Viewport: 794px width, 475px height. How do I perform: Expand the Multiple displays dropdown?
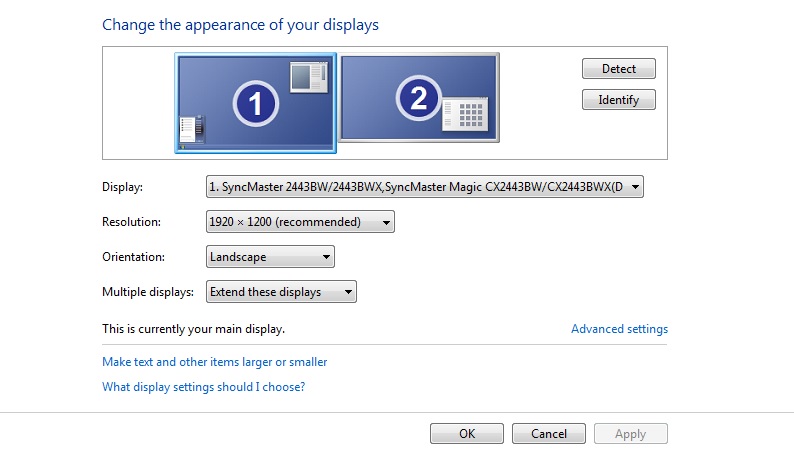click(x=281, y=292)
